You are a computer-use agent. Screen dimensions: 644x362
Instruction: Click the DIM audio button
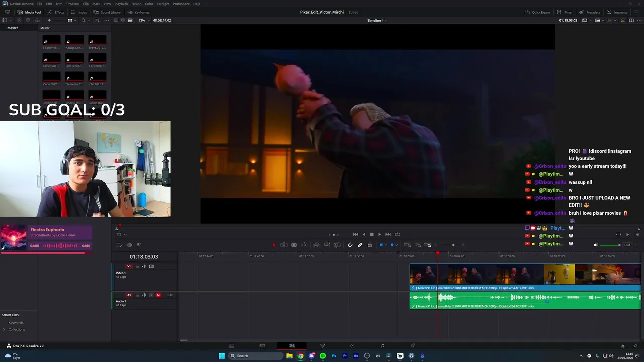(x=627, y=245)
